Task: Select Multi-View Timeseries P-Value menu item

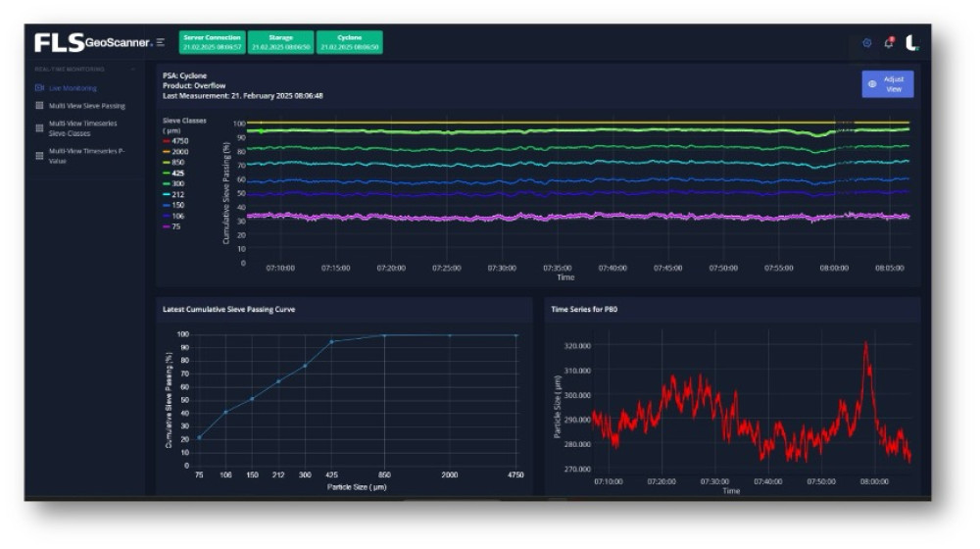Action: tap(86, 156)
